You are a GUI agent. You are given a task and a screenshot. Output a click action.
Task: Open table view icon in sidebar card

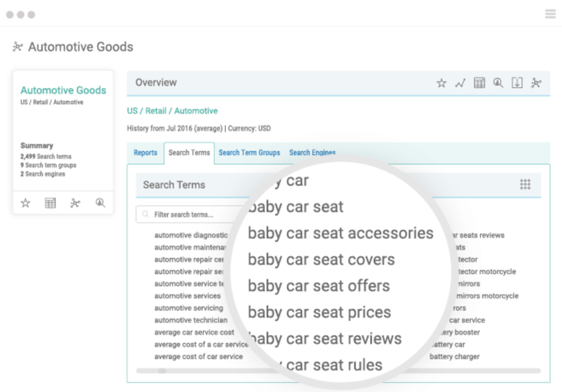tap(50, 203)
